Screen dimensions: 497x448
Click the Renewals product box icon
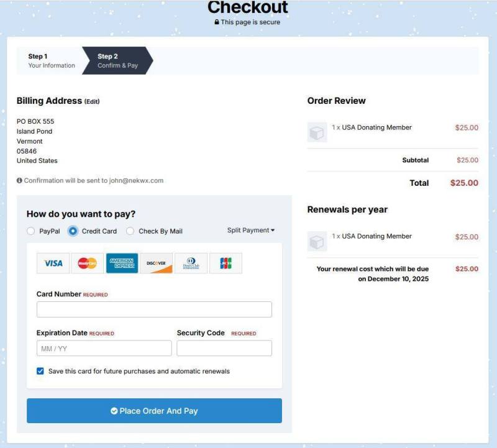pos(317,241)
